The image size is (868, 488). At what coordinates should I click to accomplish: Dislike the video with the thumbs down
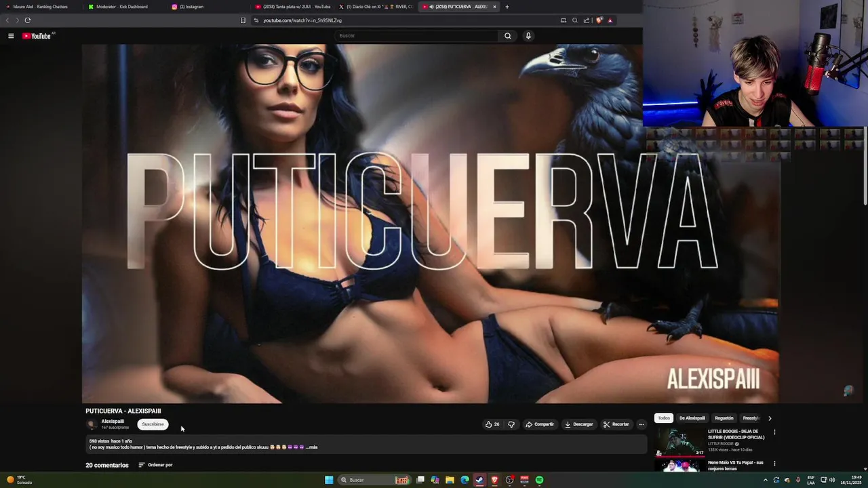tap(511, 424)
